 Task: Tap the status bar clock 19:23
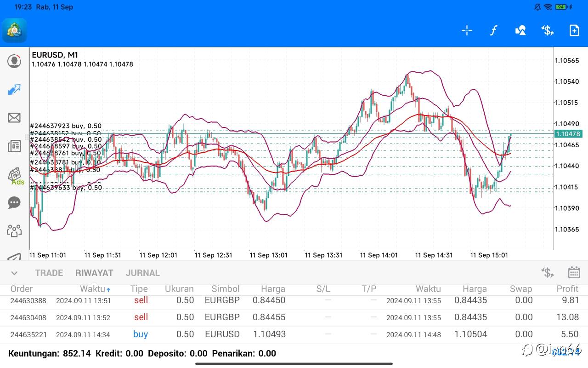(x=23, y=7)
